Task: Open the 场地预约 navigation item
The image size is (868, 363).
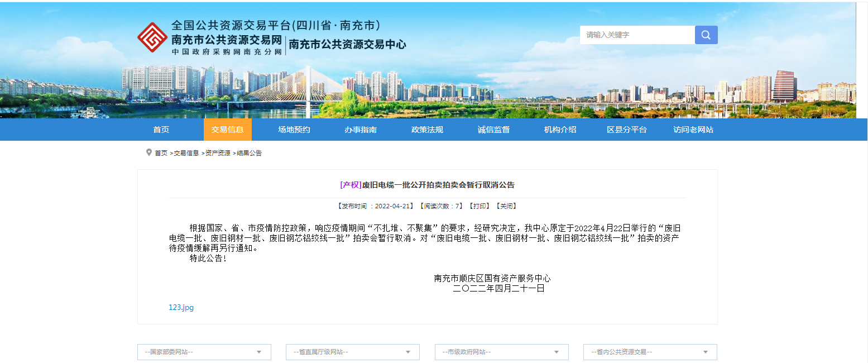Action: 294,129
